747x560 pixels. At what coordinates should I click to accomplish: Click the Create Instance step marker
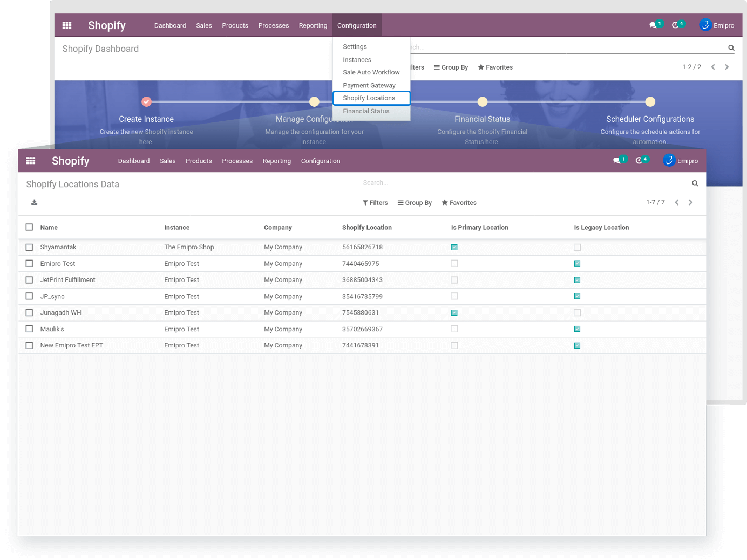click(x=146, y=101)
